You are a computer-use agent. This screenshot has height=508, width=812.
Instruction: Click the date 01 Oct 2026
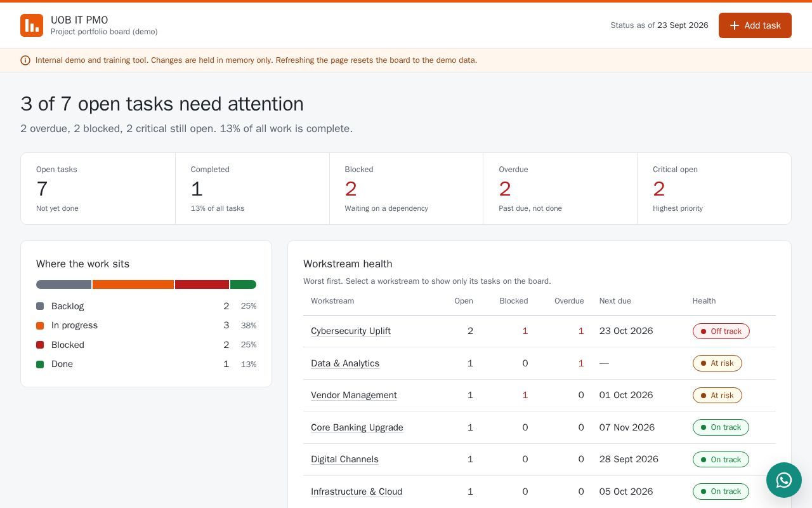(x=626, y=395)
